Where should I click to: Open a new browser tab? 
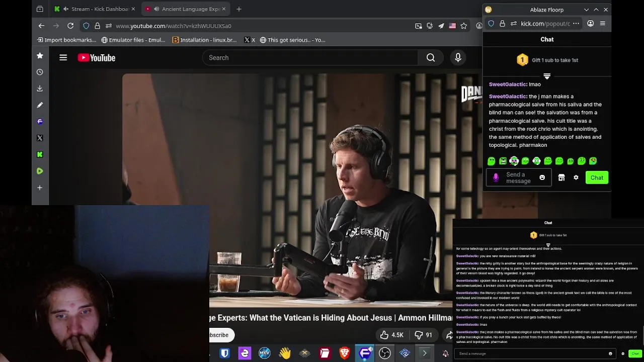click(239, 9)
